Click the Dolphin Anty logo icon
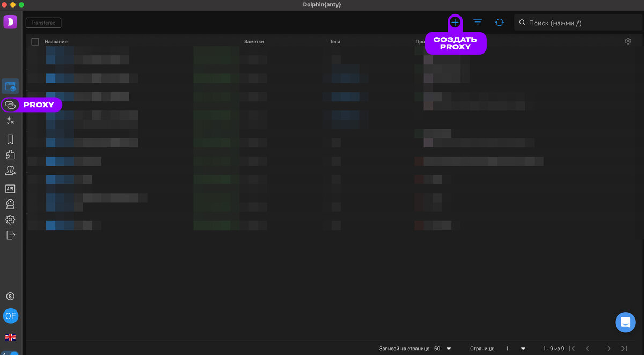The height and width of the screenshot is (355, 644). 10,22
